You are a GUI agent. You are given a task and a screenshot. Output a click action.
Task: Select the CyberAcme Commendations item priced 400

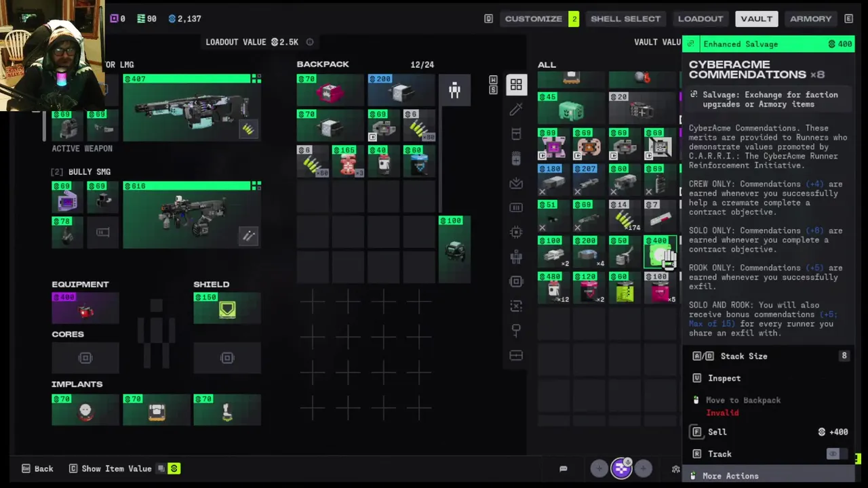[660, 251]
